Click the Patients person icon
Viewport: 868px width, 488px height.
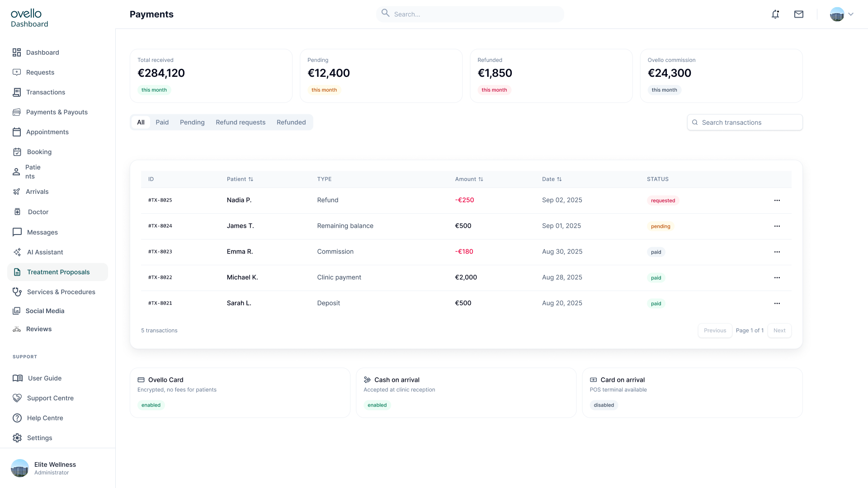click(x=16, y=172)
